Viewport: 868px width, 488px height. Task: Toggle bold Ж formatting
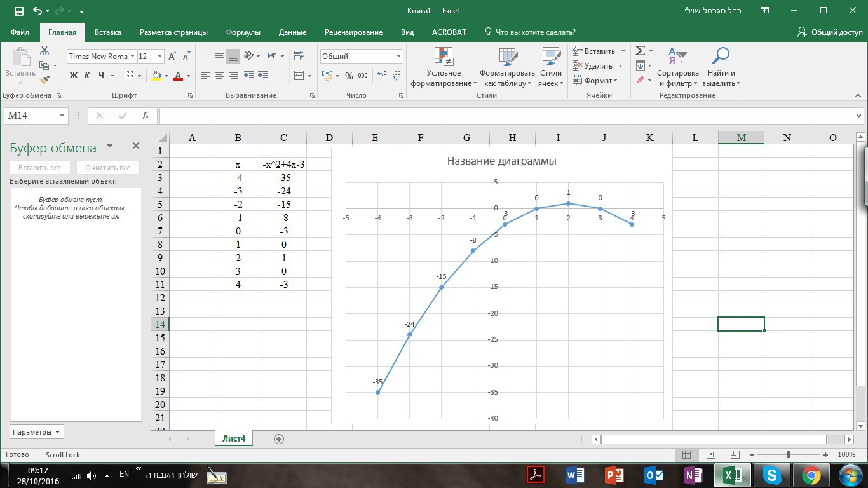point(74,76)
